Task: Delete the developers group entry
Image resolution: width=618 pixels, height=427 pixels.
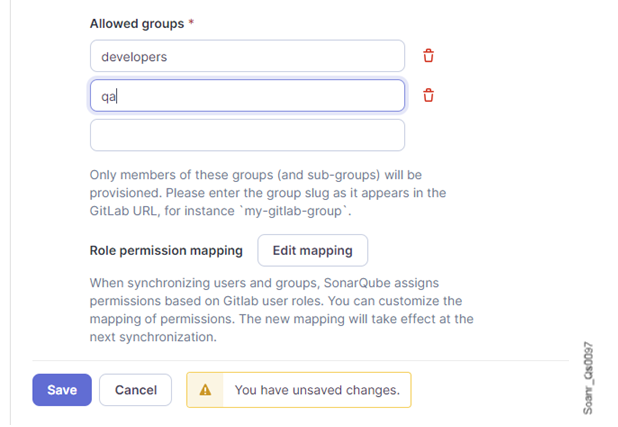Action: (x=428, y=56)
